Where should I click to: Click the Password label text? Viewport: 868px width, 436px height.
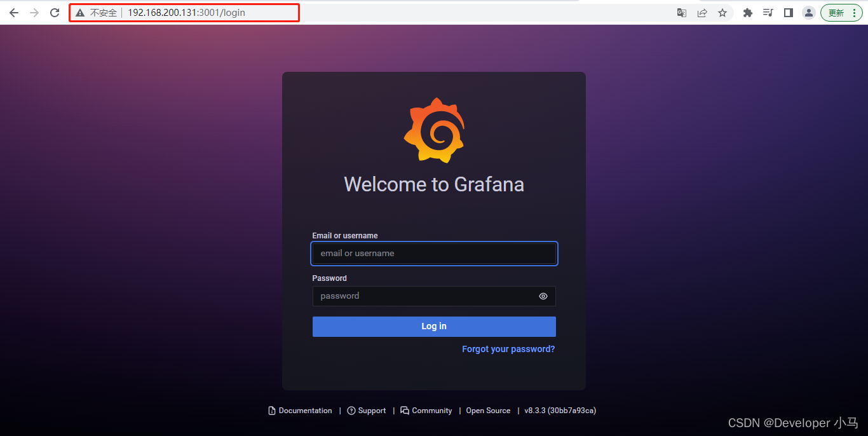330,278
